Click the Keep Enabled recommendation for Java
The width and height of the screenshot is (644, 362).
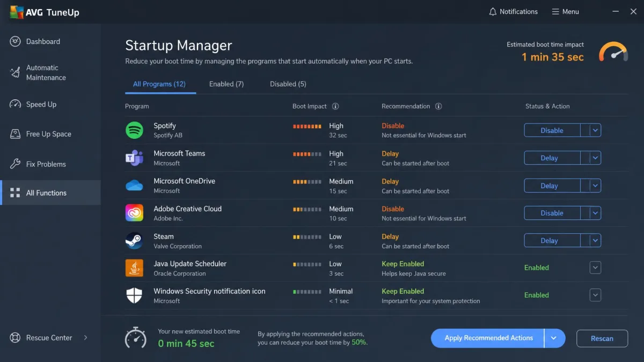coord(403,264)
